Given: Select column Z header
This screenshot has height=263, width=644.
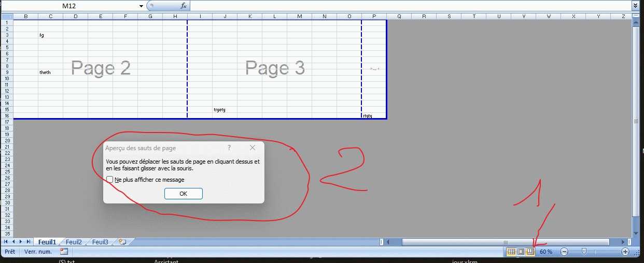Looking at the screenshot, I should click(623, 16).
